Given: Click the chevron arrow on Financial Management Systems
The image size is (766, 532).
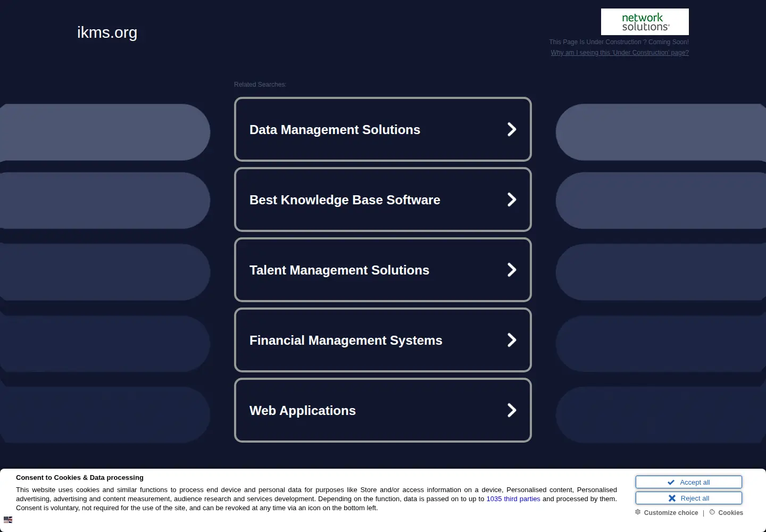Looking at the screenshot, I should (x=512, y=340).
